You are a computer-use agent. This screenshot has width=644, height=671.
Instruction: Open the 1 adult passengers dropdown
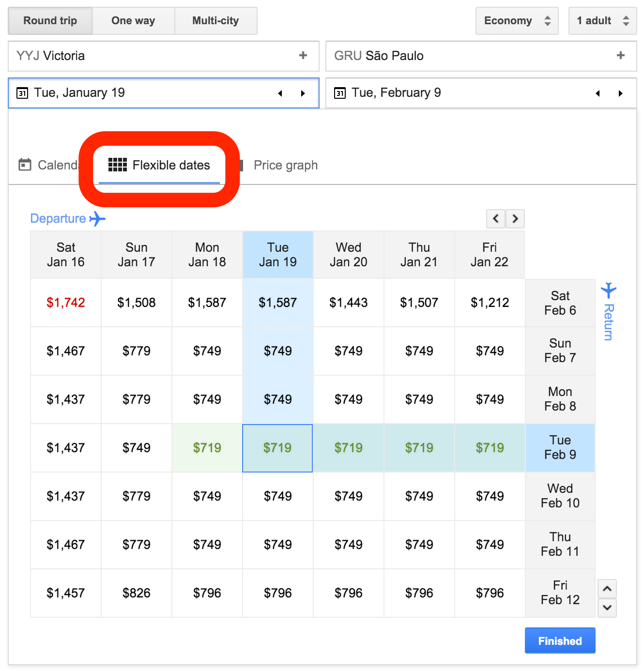pos(603,21)
